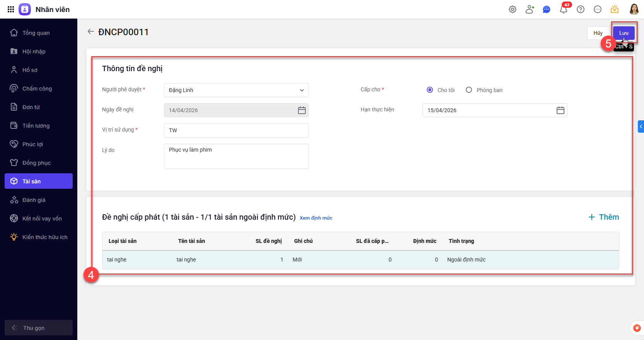Expand the Người phê duyệt dropdown
Screen dimensions: 644x340
[302, 90]
